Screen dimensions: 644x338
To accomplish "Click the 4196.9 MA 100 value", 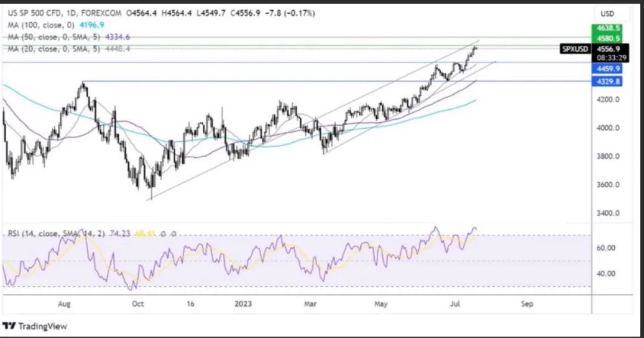I will pos(92,25).
